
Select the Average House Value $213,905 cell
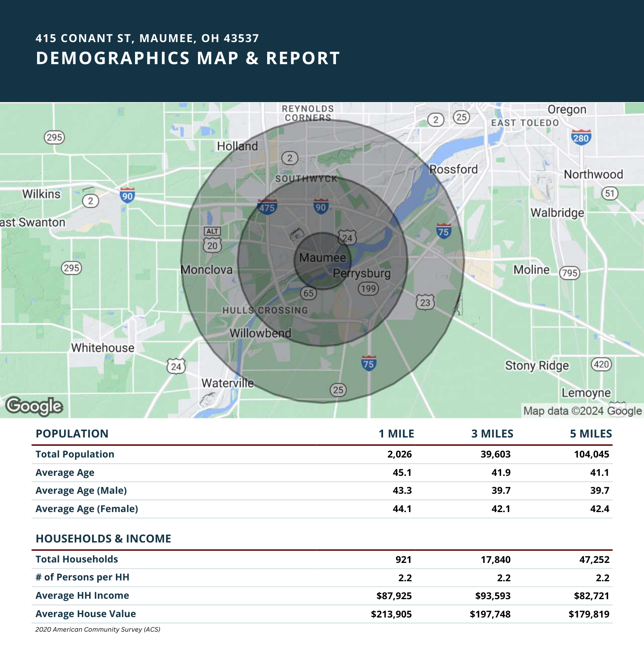[x=391, y=614]
